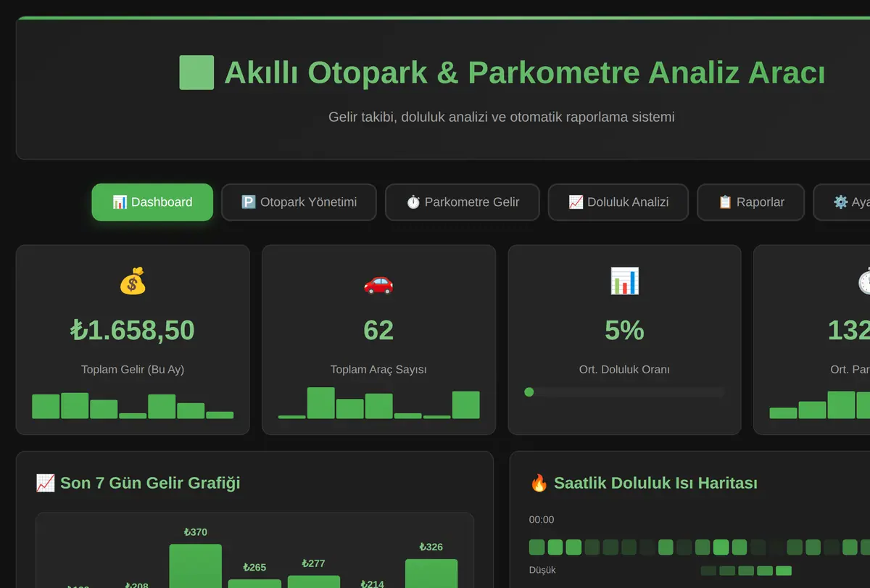Click the Toplam Araç Sayısı label
The width and height of the screenshot is (870, 588).
point(378,370)
